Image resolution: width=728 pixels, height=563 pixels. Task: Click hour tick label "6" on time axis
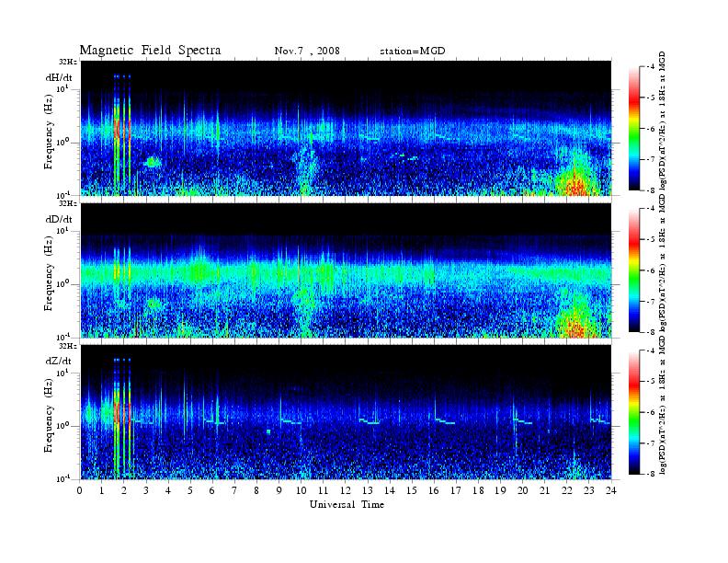point(212,490)
